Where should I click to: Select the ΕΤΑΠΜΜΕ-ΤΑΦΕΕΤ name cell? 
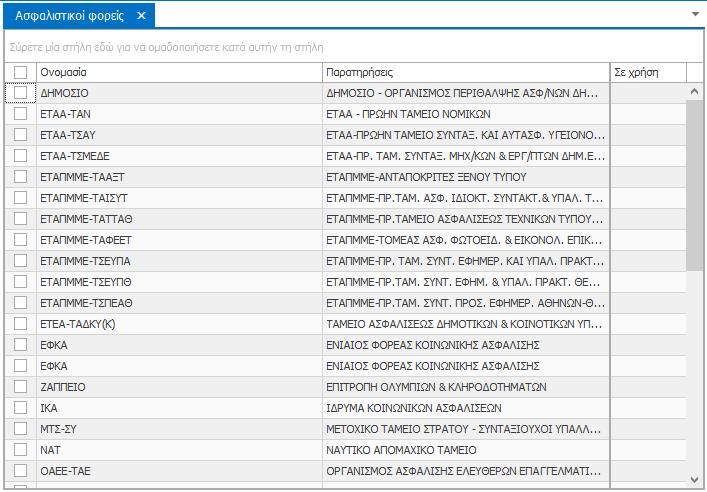click(179, 240)
